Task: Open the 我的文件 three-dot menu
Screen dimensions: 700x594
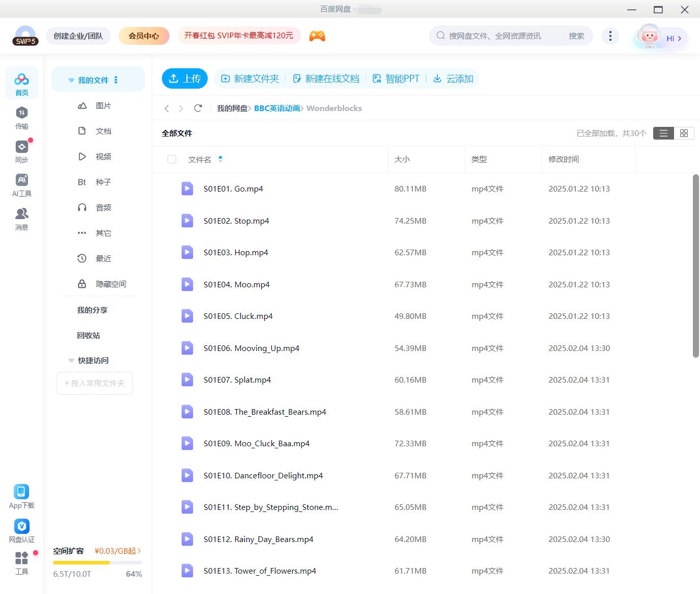Action: (116, 79)
